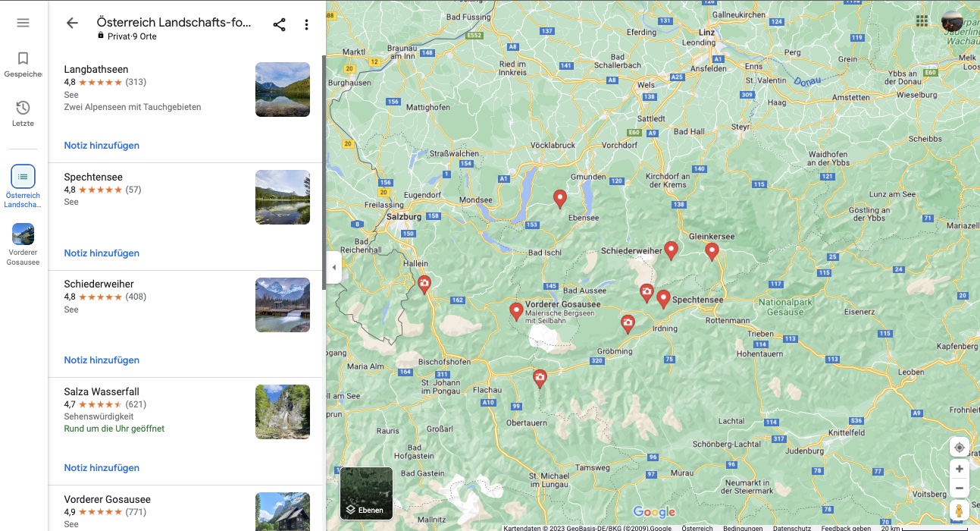Click the Datenschutz footer link

click(791, 528)
